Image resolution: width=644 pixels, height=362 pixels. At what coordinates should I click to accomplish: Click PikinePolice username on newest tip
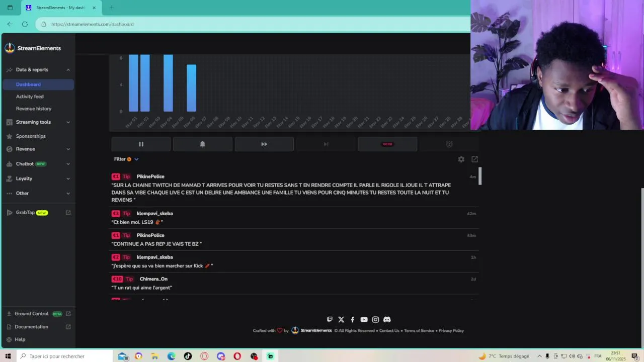click(x=150, y=176)
